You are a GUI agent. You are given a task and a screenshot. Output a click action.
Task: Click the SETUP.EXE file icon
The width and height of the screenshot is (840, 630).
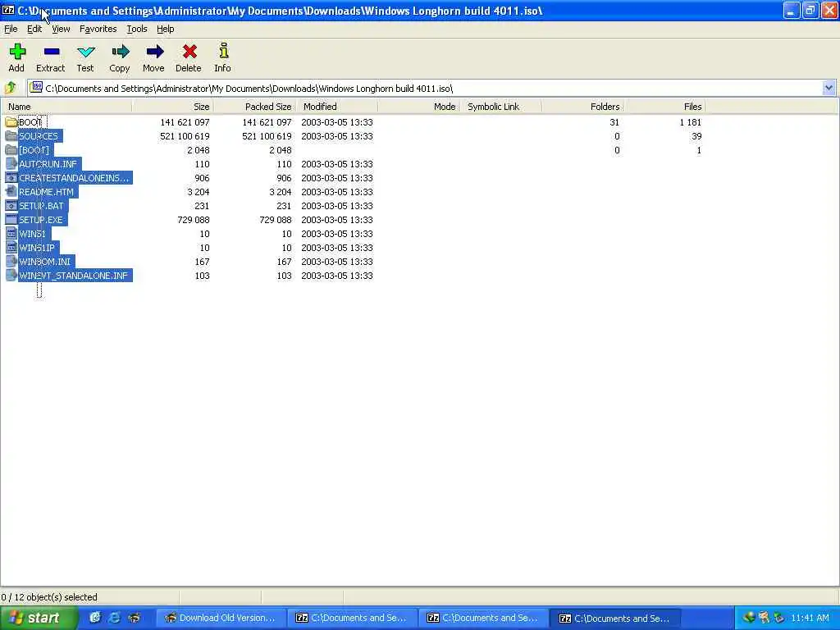[11, 220]
